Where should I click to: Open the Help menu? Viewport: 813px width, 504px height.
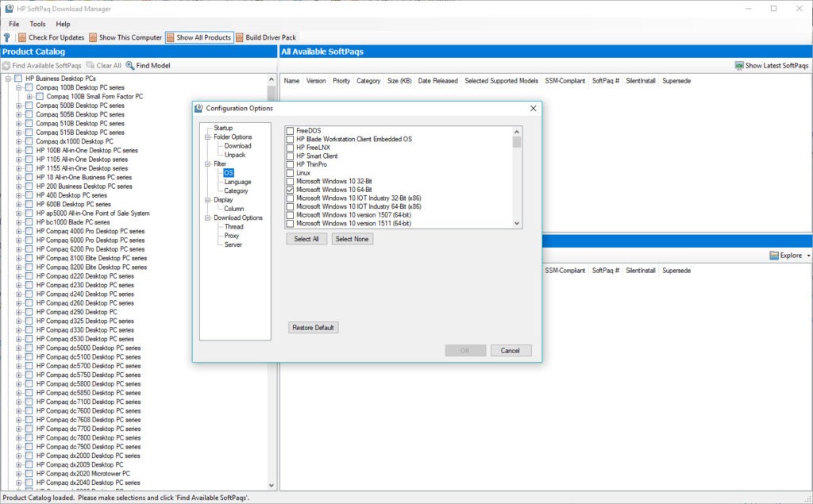(63, 24)
